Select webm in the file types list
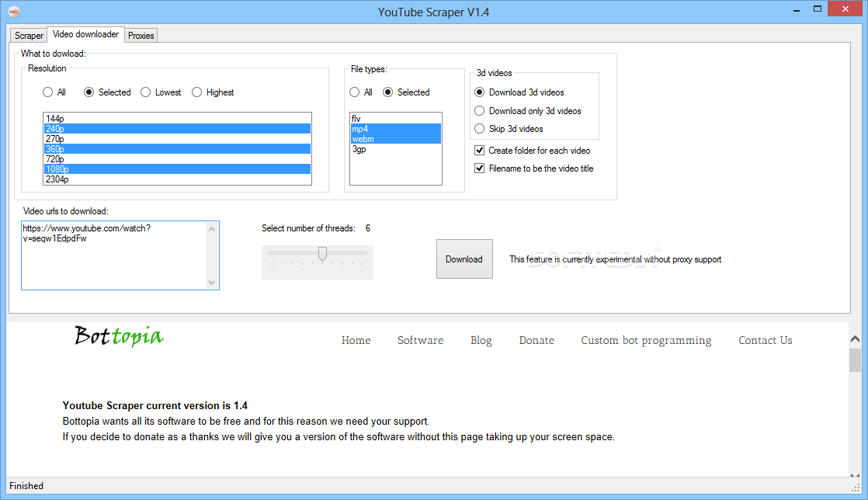Screen dimensions: 868x500 coord(396,138)
